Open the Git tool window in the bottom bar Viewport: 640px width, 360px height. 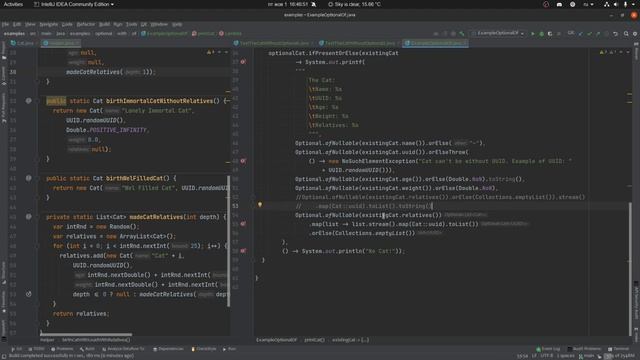(x=17, y=349)
